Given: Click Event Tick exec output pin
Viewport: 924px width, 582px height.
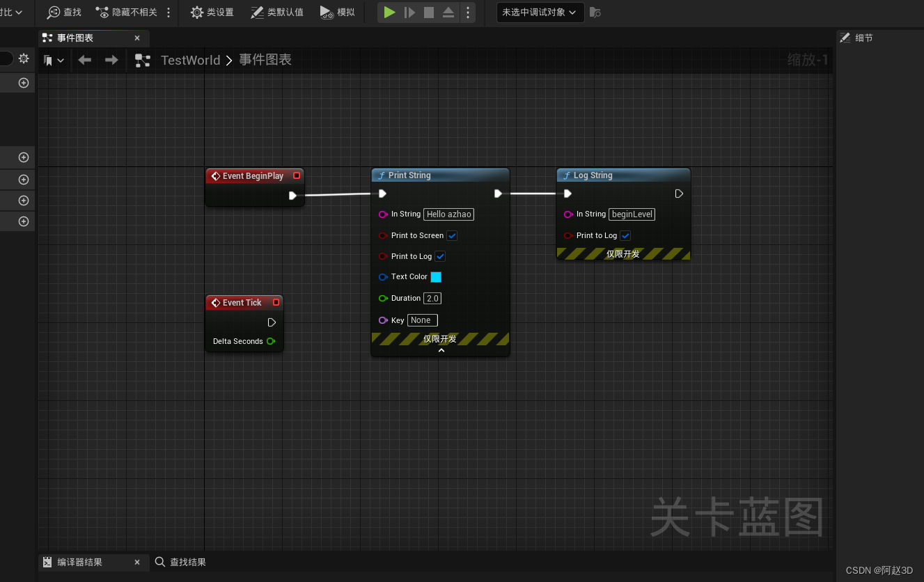Looking at the screenshot, I should (272, 322).
